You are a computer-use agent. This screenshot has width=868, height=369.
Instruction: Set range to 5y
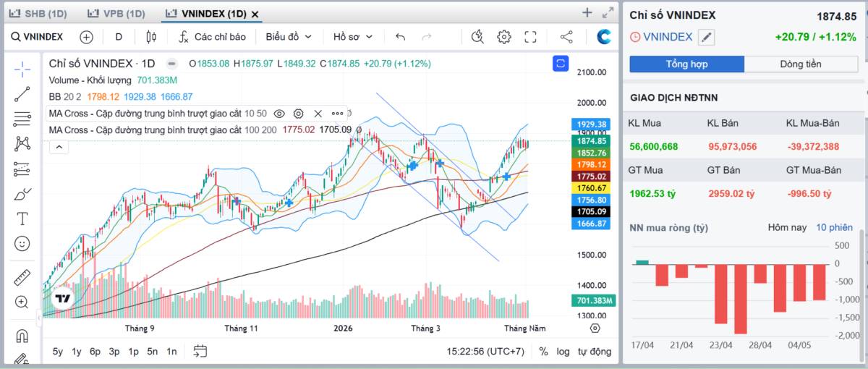tap(57, 352)
